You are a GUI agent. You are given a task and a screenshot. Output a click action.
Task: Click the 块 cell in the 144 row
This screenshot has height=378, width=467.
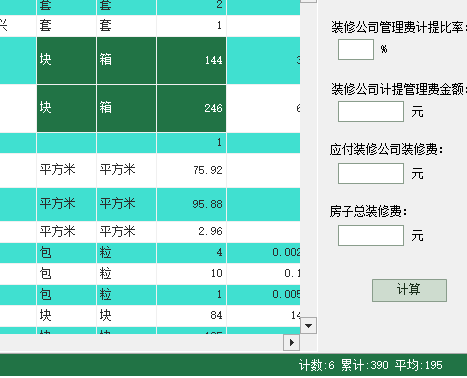coord(66,60)
